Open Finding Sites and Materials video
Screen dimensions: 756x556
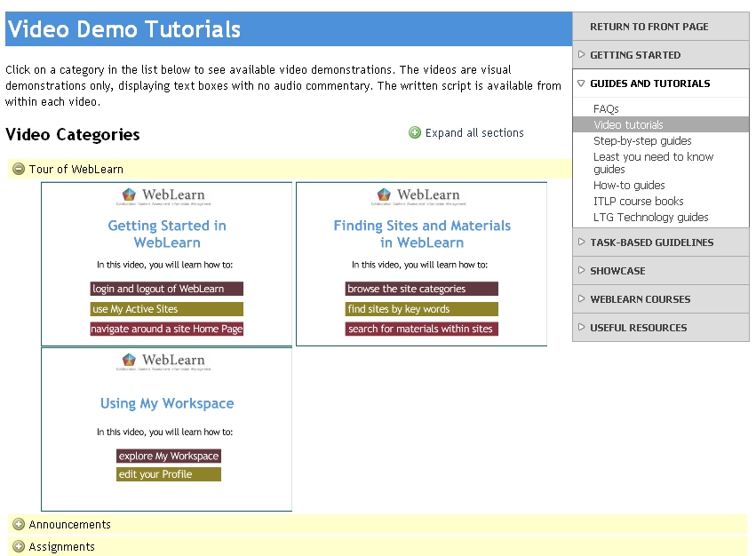tap(421, 264)
